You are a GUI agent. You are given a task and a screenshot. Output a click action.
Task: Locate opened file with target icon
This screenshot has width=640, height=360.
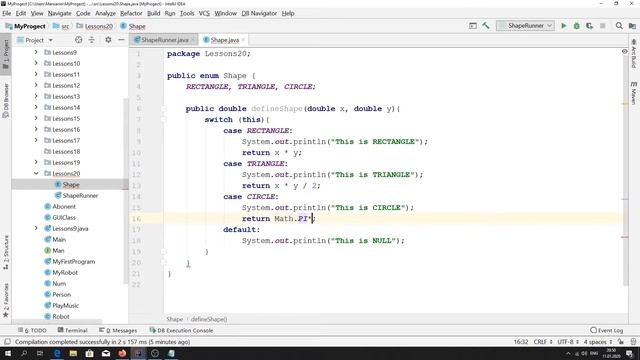point(78,40)
